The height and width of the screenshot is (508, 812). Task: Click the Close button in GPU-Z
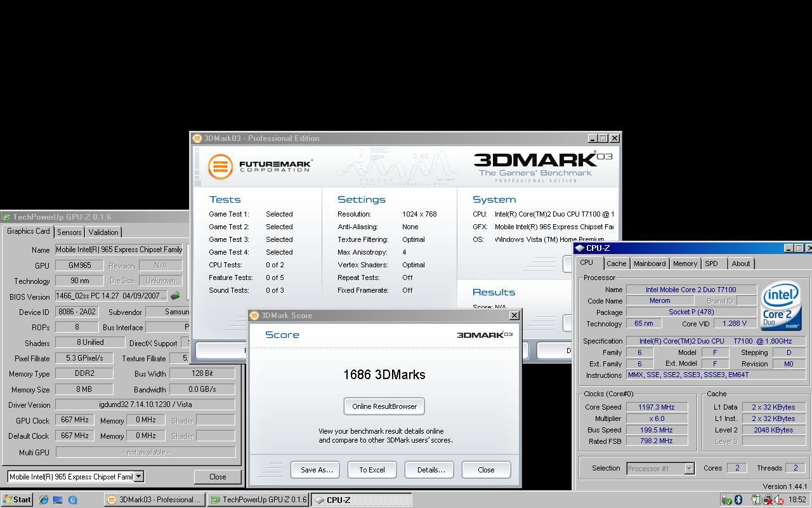click(x=218, y=476)
